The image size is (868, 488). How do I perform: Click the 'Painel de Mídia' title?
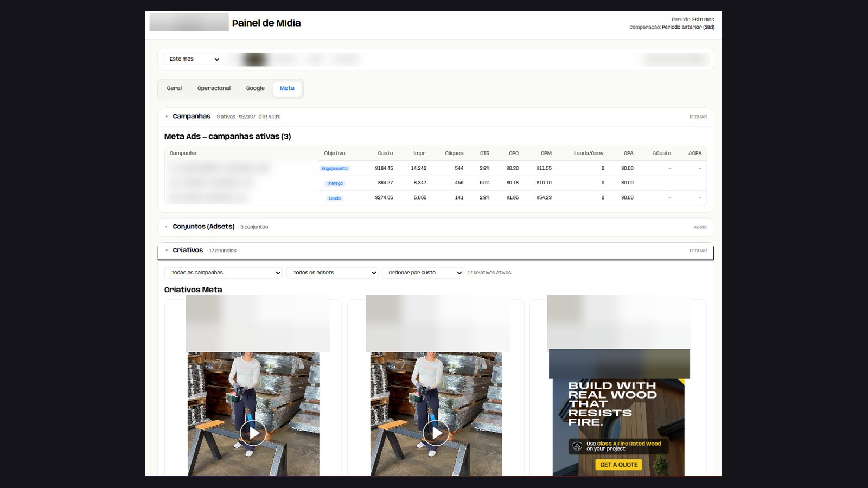[x=266, y=23]
